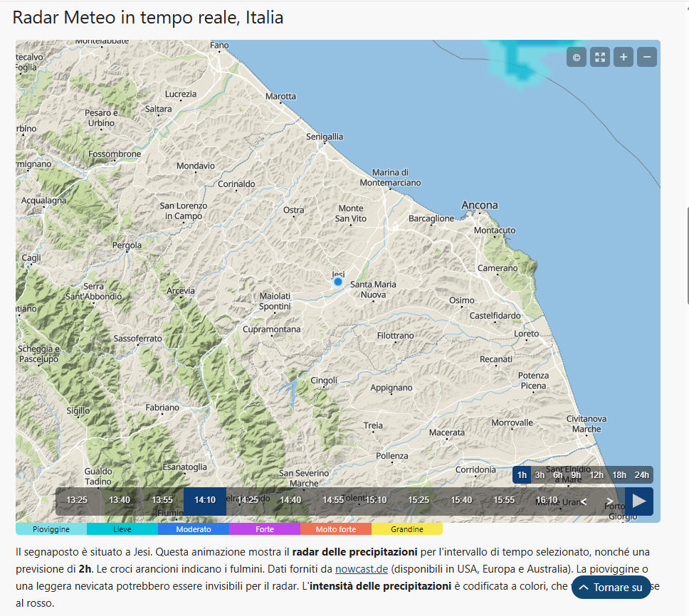Play the radar animation
Viewport: 689px width, 616px height.
click(639, 501)
